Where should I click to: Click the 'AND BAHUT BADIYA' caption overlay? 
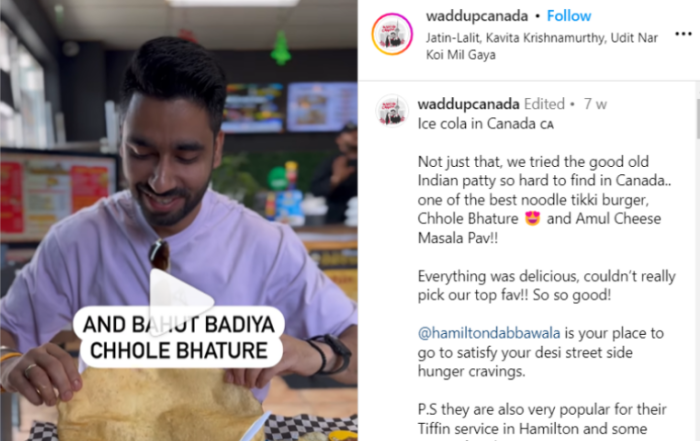pyautogui.click(x=179, y=325)
